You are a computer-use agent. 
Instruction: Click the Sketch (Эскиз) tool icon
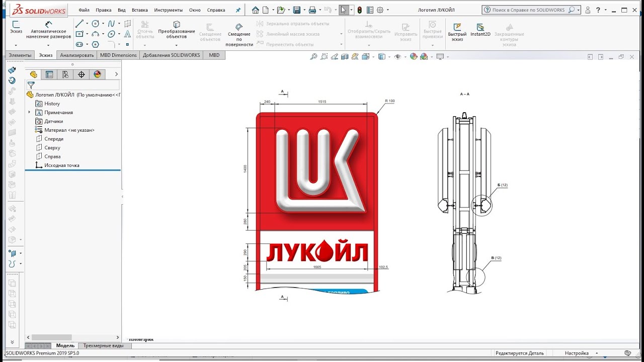point(16,24)
